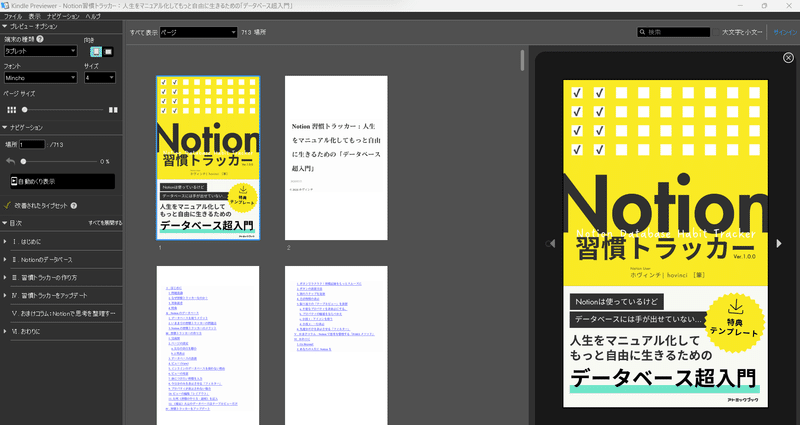This screenshot has width=800, height=425.
Task: Open the ページ view filter dropdown
Action: pos(198,32)
